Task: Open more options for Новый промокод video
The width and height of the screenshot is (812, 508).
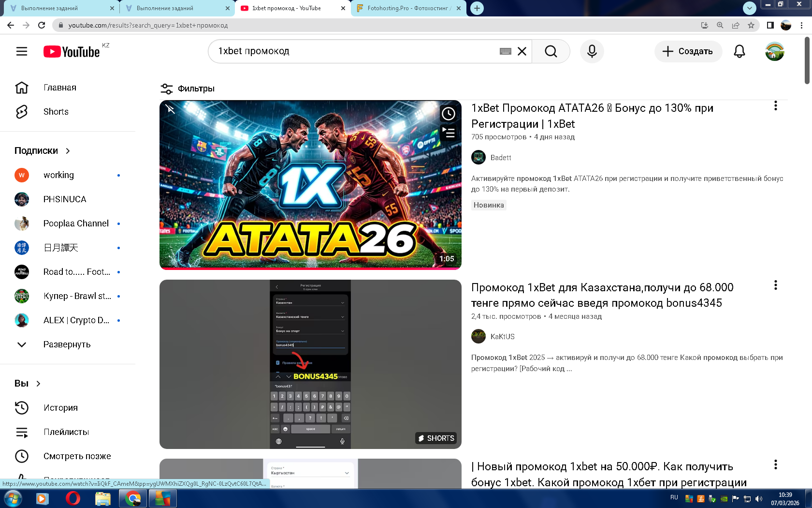Action: click(x=776, y=465)
